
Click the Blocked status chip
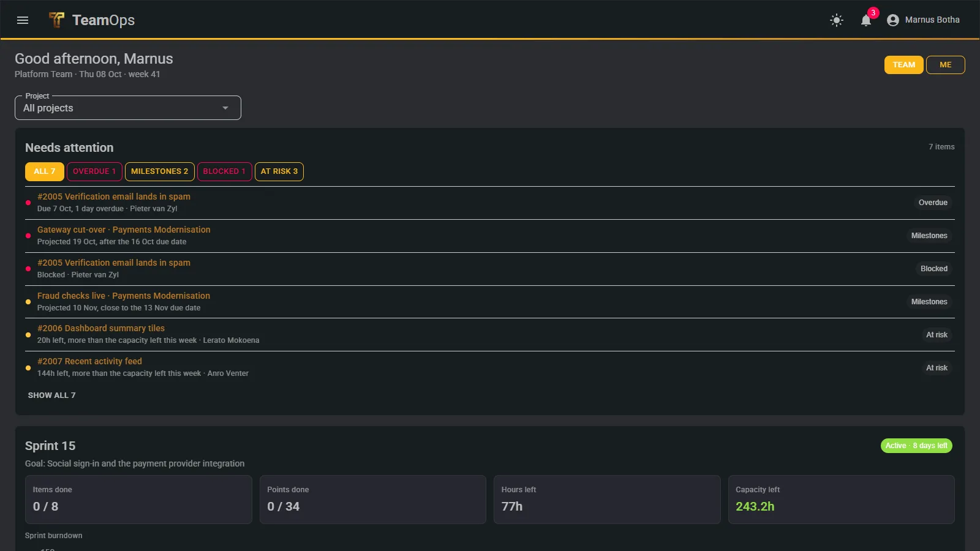click(934, 269)
